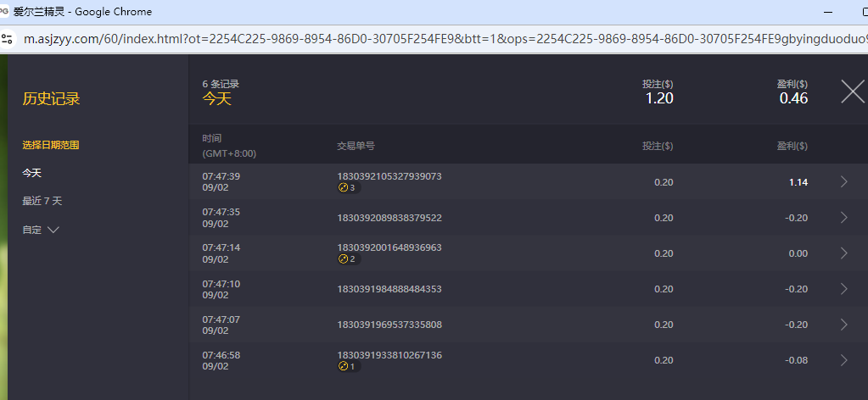Click the total profit amount 0.46
This screenshot has width=868, height=400.
[x=793, y=98]
